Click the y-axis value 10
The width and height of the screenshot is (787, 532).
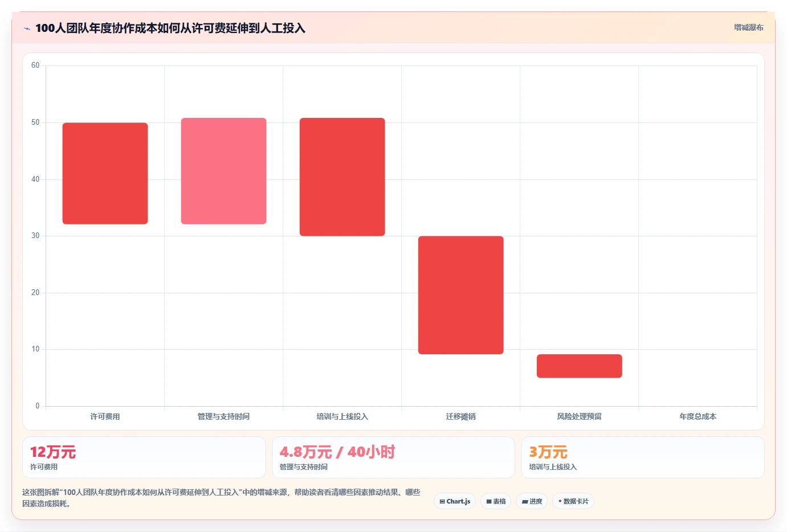click(35, 349)
